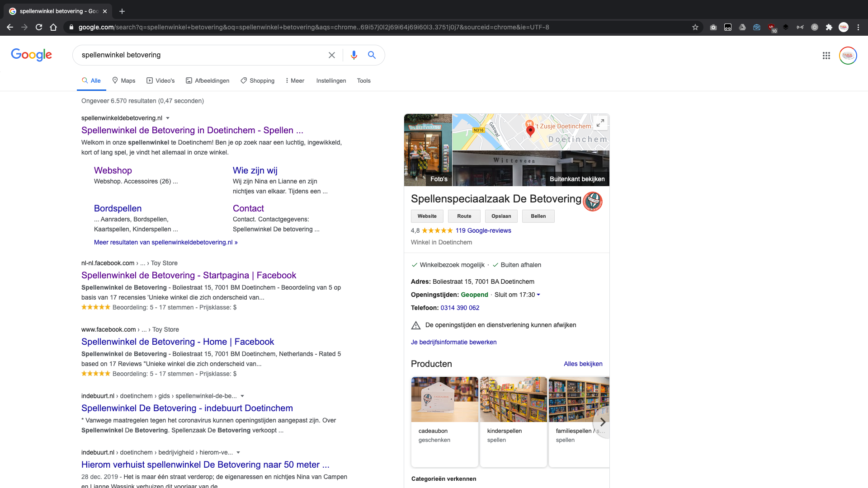Expand the map to full view

[x=600, y=123]
